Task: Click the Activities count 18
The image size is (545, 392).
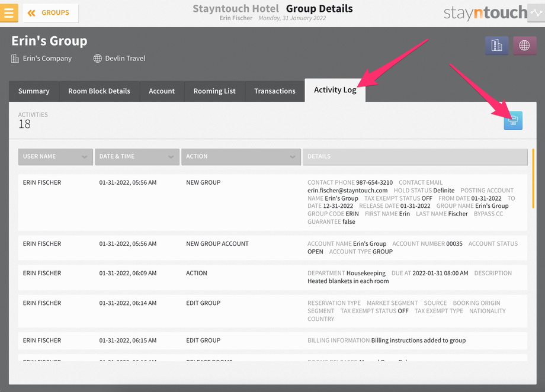Action: click(25, 124)
